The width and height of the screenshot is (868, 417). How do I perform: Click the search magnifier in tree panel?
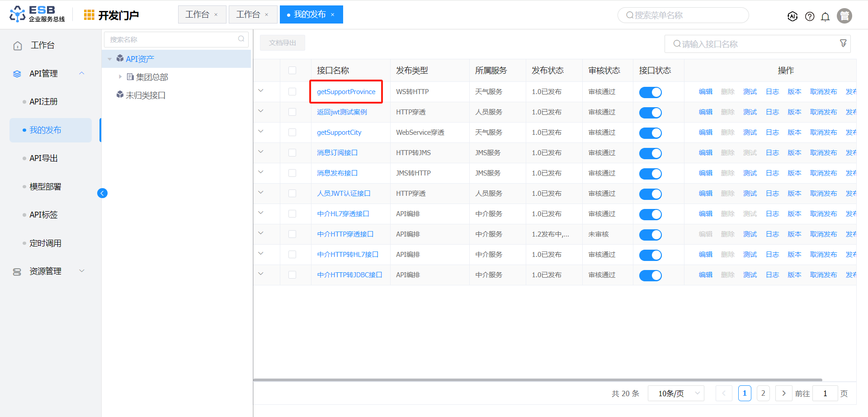click(241, 39)
